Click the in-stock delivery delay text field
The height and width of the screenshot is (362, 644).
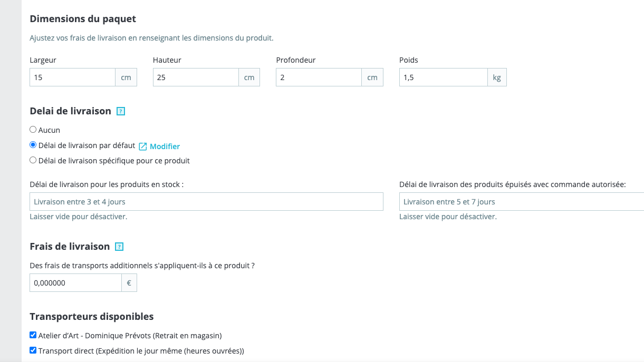[206, 202]
